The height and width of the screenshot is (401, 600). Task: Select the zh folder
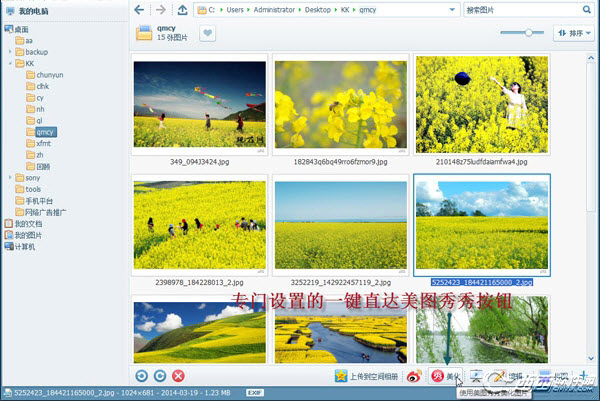point(35,155)
